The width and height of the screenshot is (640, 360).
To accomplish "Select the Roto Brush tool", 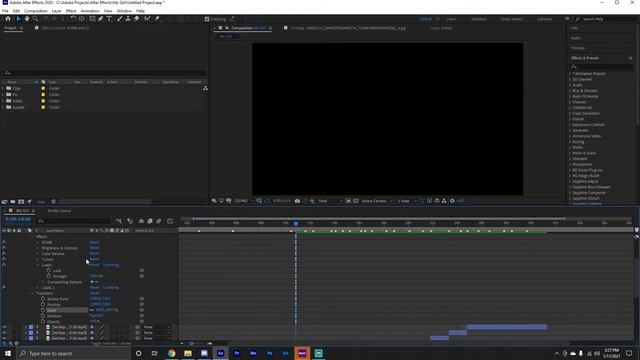I will click(147, 19).
